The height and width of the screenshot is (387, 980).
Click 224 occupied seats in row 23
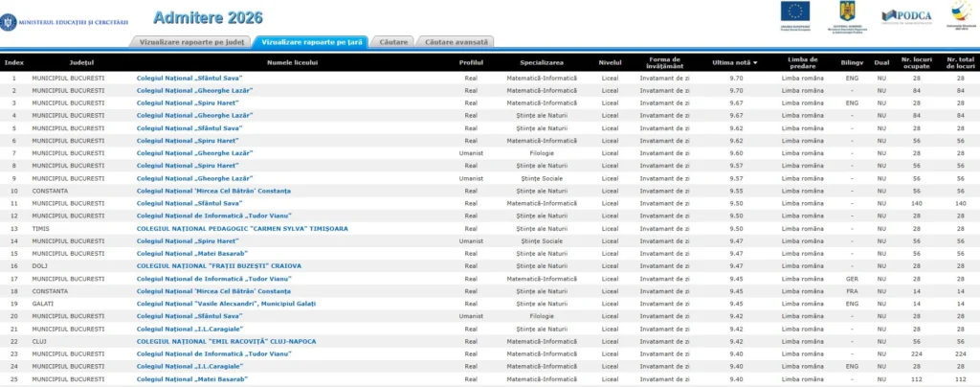[916, 353]
